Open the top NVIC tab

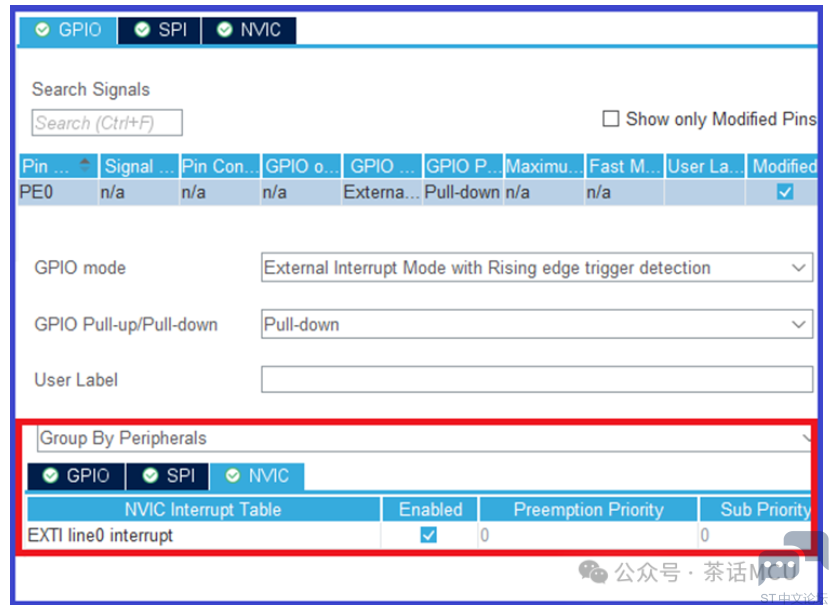click(250, 30)
